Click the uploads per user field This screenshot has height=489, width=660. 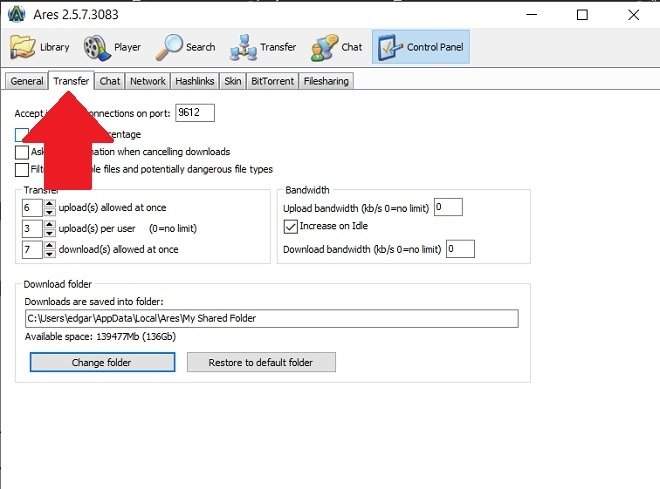pyautogui.click(x=32, y=229)
